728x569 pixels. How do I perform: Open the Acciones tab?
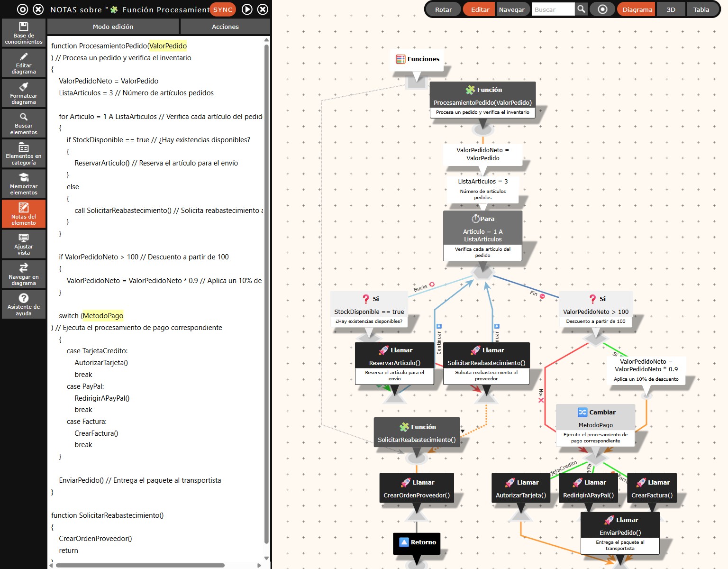(225, 27)
